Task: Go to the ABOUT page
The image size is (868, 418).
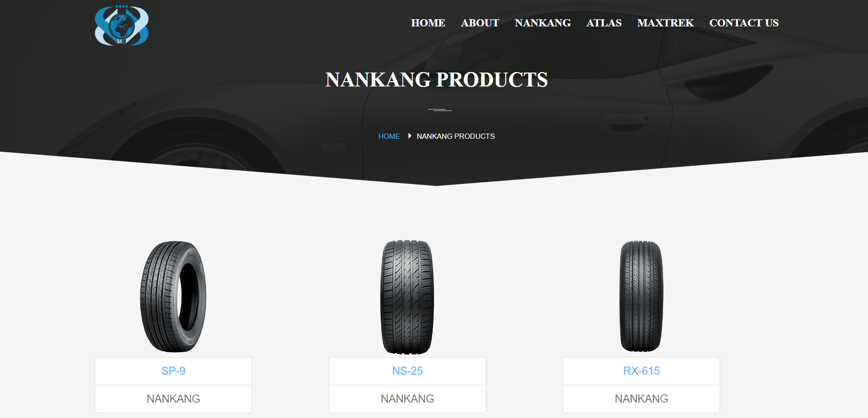Action: click(x=480, y=23)
